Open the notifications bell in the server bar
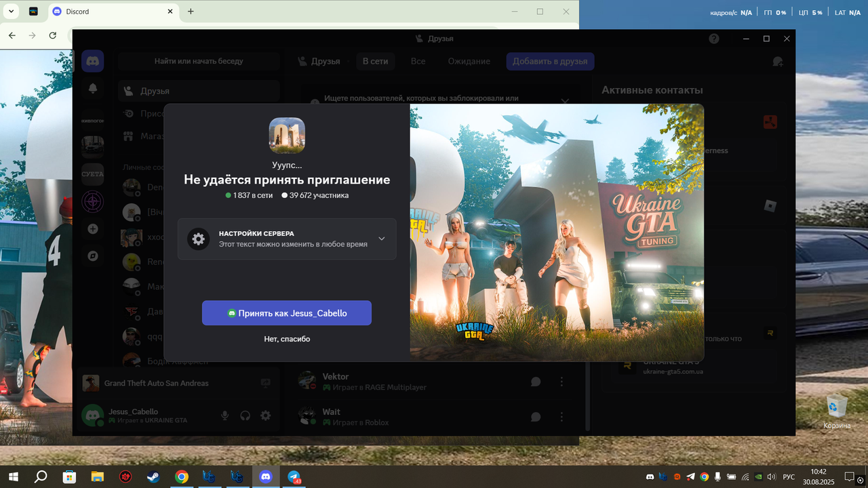The image size is (868, 488). coord(93,88)
